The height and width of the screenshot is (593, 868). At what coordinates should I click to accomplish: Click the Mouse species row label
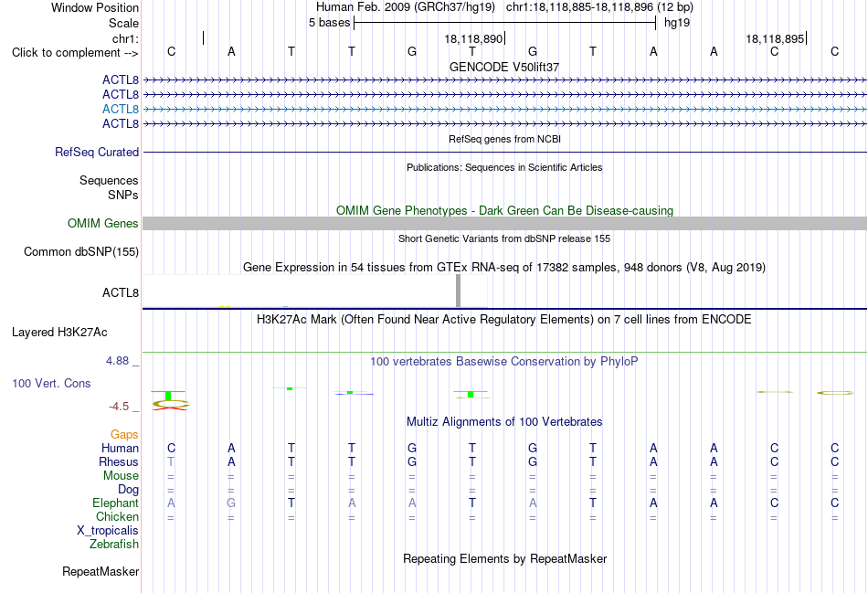(x=122, y=476)
